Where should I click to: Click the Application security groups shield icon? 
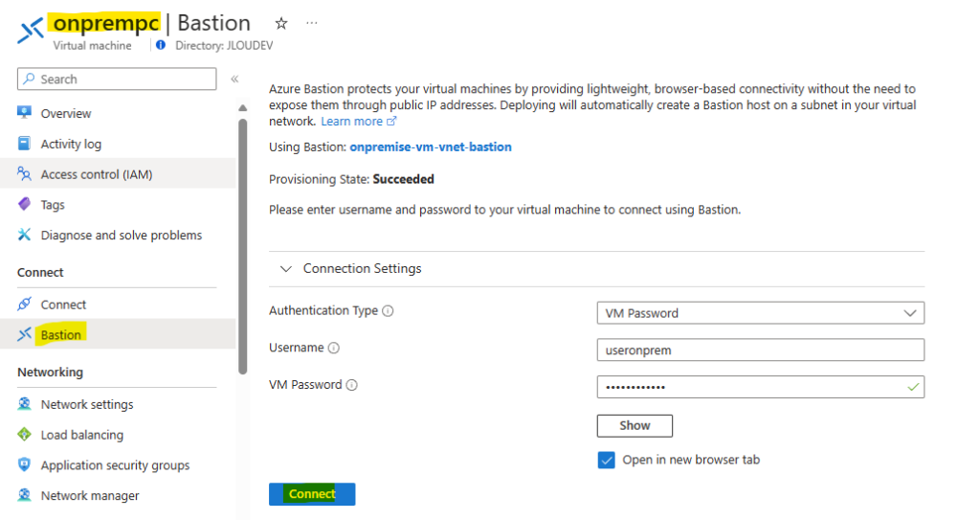tap(24, 464)
